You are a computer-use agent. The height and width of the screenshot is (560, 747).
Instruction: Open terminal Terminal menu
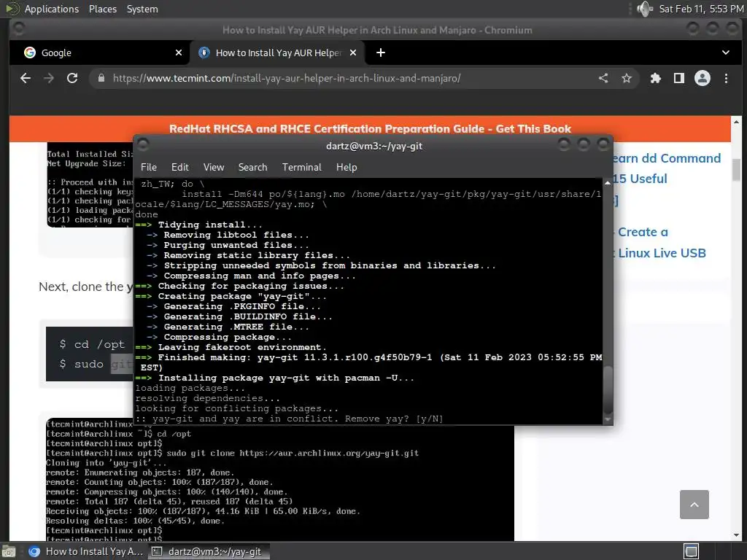click(301, 167)
